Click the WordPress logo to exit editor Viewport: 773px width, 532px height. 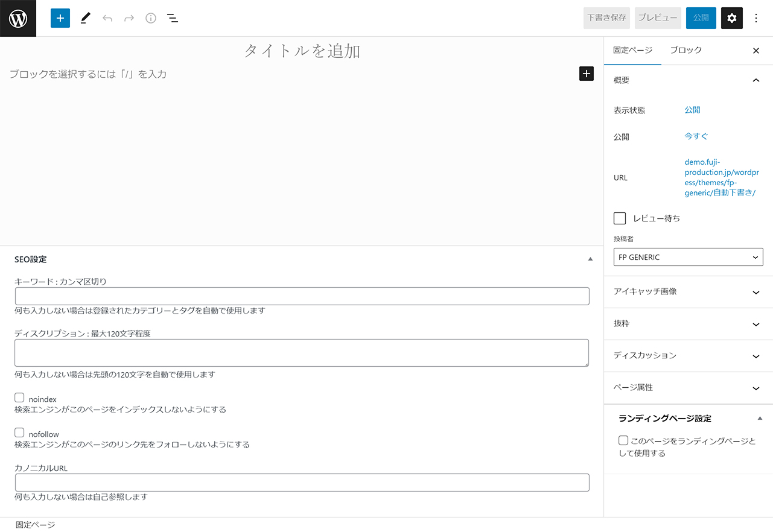click(18, 18)
